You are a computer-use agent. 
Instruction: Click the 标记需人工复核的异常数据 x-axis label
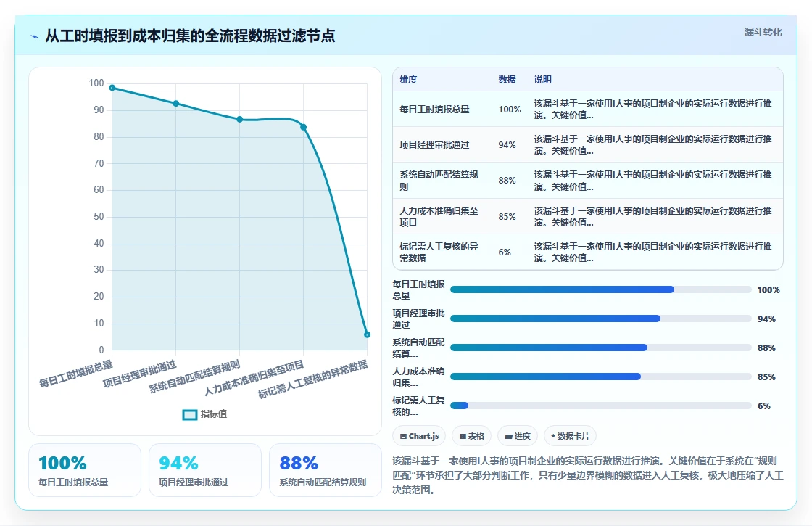click(312, 379)
